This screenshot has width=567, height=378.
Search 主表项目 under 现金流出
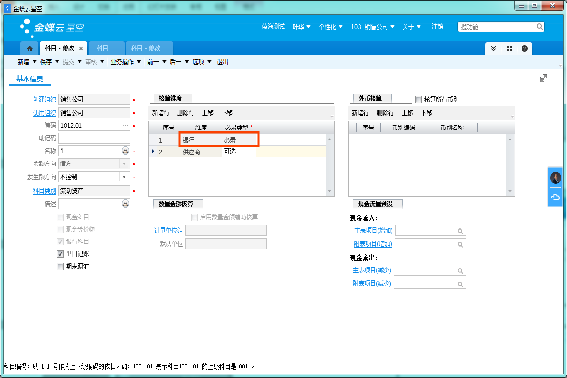460,271
